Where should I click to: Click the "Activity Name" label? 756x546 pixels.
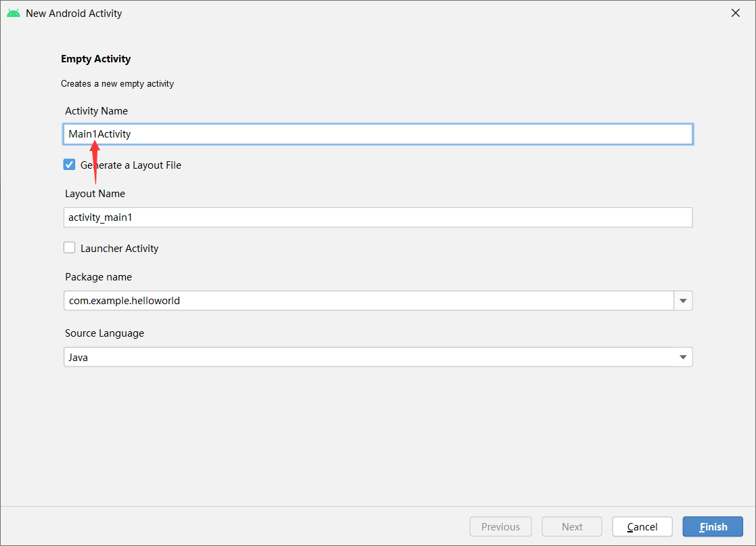pyautogui.click(x=96, y=111)
